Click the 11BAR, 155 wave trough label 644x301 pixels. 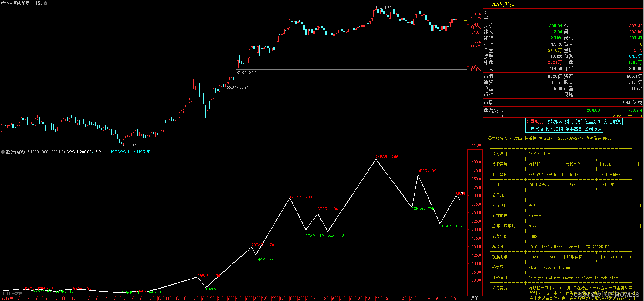pos(451,226)
